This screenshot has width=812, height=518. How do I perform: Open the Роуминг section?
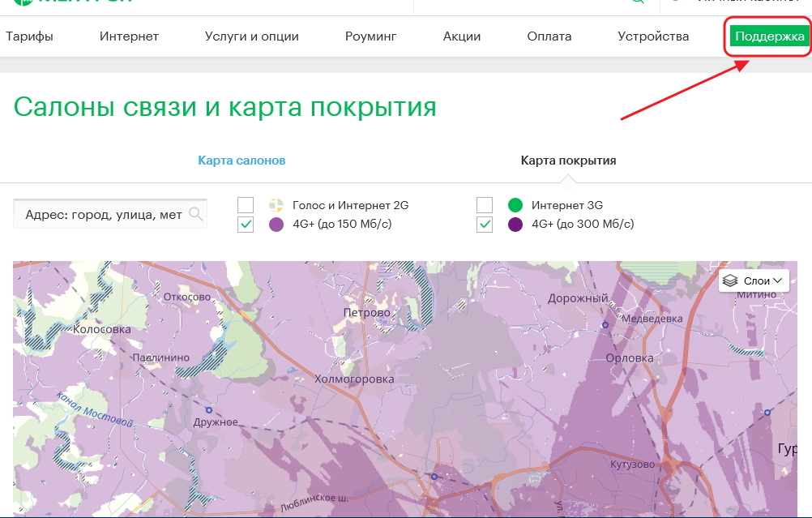click(371, 36)
